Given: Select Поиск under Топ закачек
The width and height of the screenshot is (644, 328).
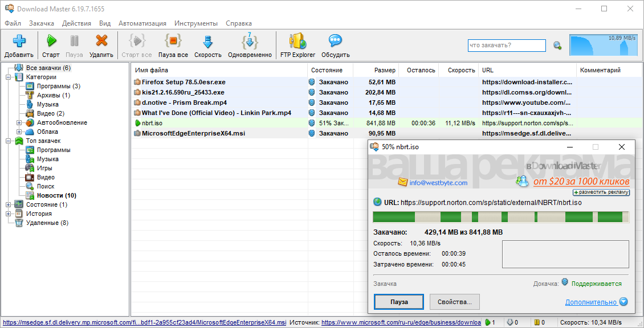Looking at the screenshot, I should (45, 186).
